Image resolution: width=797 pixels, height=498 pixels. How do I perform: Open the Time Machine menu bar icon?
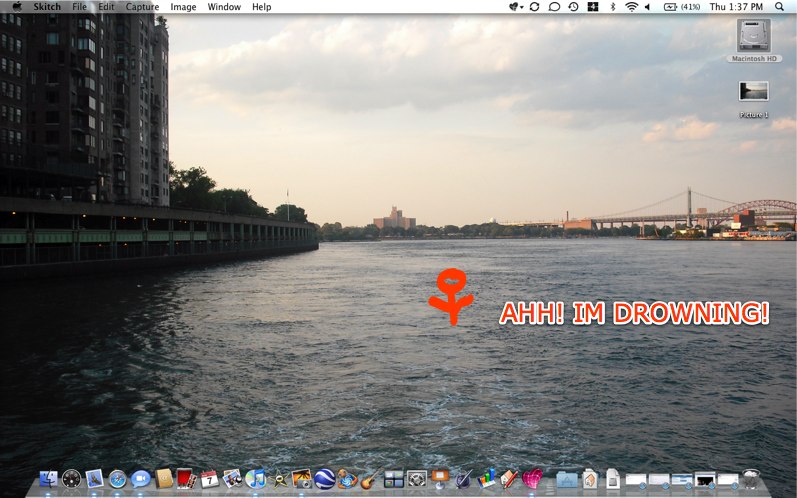pyautogui.click(x=573, y=7)
